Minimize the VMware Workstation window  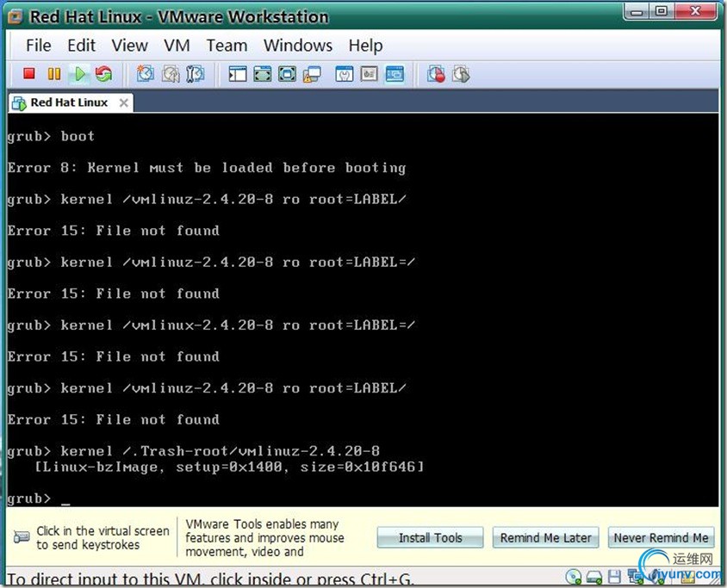pos(637,12)
